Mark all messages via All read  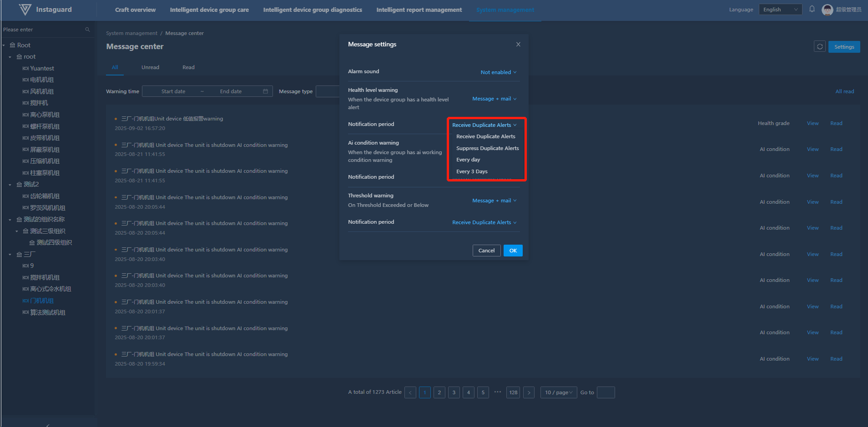click(x=845, y=91)
